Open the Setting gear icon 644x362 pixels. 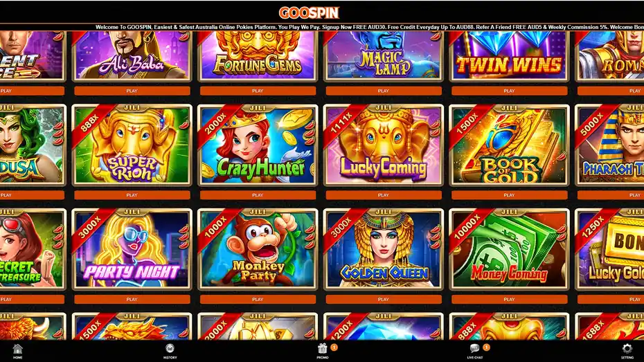click(x=627, y=349)
